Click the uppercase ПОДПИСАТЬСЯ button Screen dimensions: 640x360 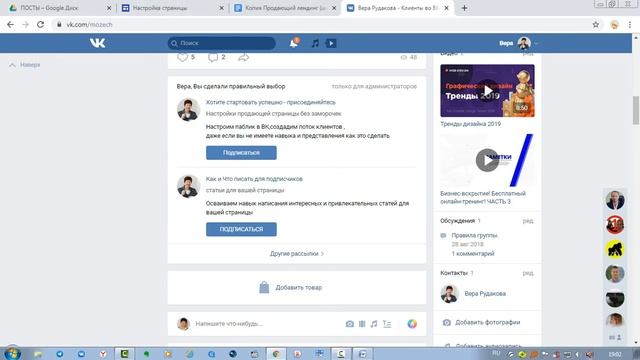tap(241, 229)
